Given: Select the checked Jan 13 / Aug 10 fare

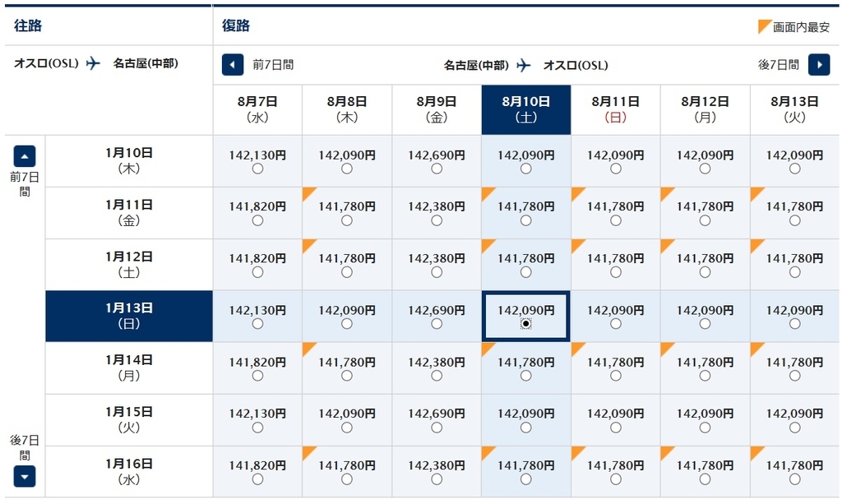Looking at the screenshot, I should 525,324.
